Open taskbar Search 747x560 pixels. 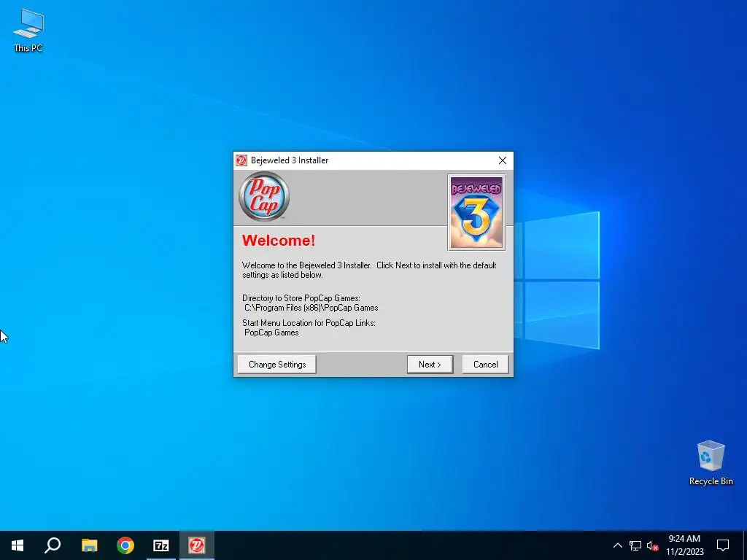[53, 545]
